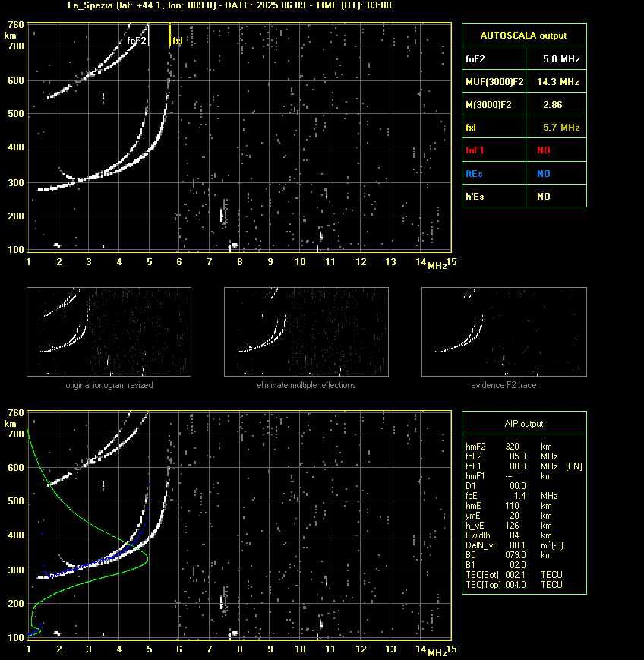Open the 'original ionogram resized' thumbnail
This screenshot has width=644, height=660.
coord(109,332)
